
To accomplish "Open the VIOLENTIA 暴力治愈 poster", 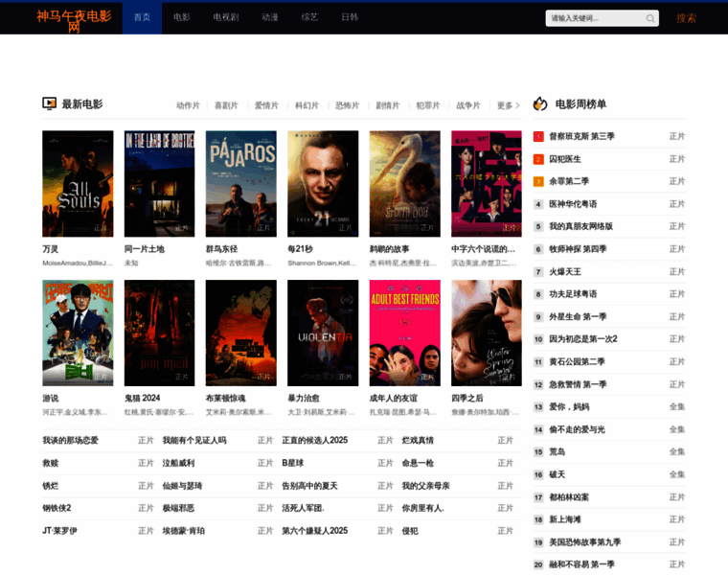I will tap(323, 333).
